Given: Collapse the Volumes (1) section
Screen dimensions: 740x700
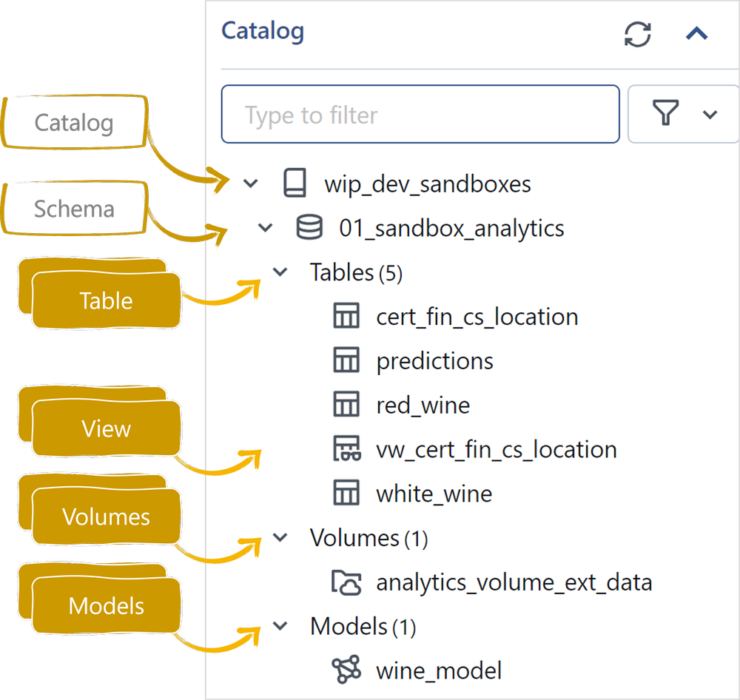Looking at the screenshot, I should point(280,537).
